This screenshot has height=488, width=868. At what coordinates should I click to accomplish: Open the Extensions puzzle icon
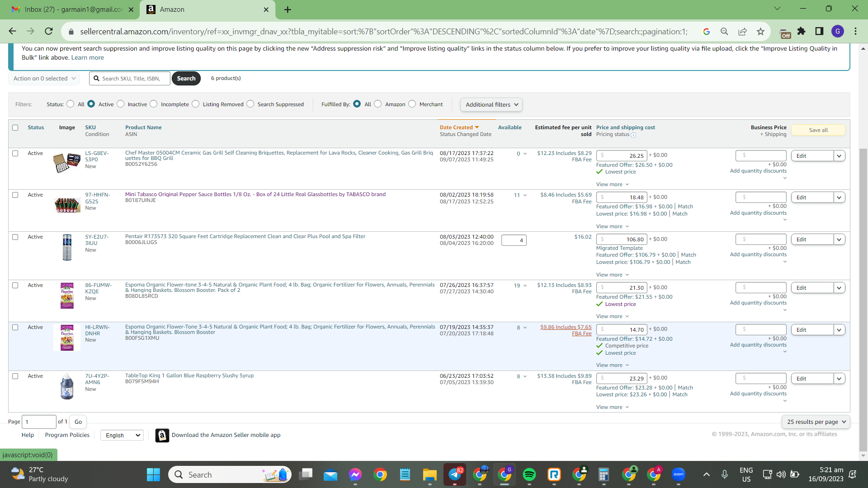[x=802, y=31]
